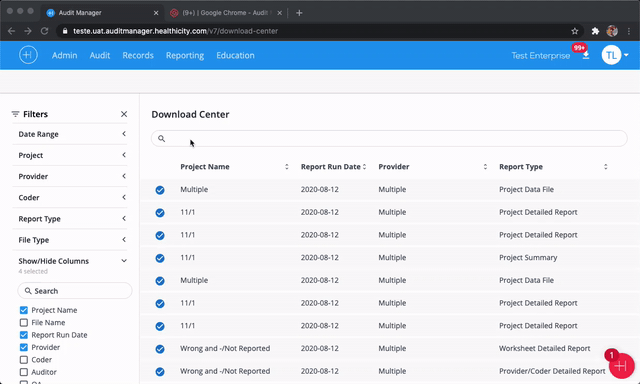Viewport: 640px width, 384px height.
Task: Check the File Name column checkbox
Action: pos(24,322)
